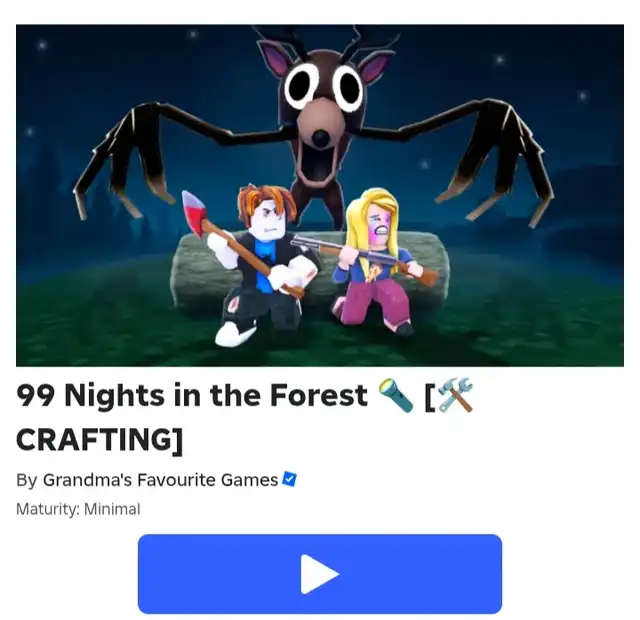This screenshot has width=640, height=620.
Task: Click the character's white sneaker
Action: pyautogui.click(x=235, y=332)
